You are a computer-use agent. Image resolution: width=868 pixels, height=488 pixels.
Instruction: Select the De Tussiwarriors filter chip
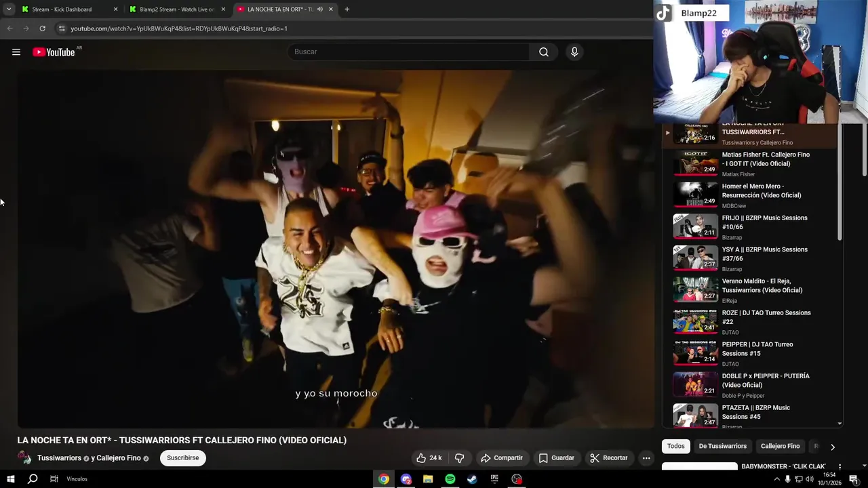click(x=723, y=446)
